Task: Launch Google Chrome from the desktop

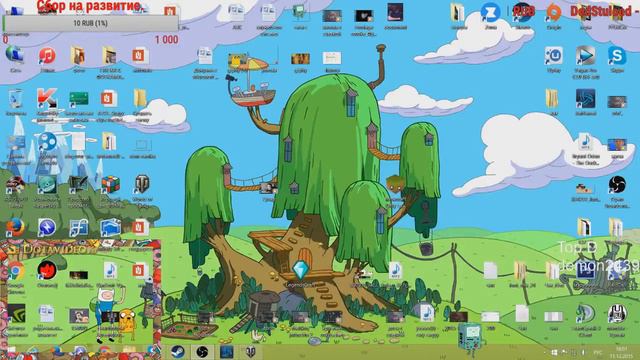Action: 16,270
